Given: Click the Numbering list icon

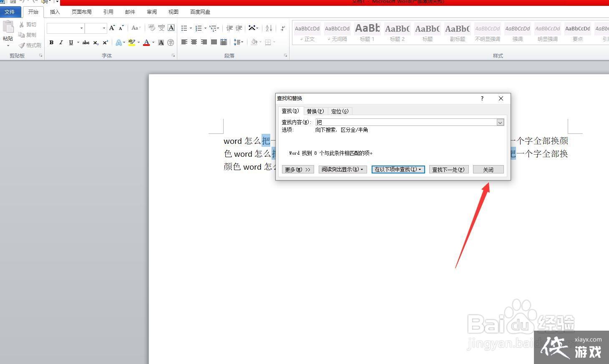Looking at the screenshot, I should click(199, 28).
